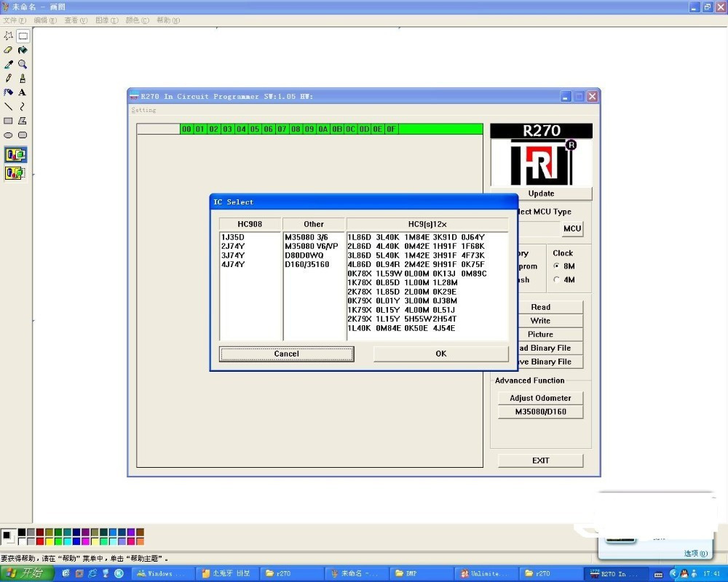Choose the Fill With Color bucket tool

point(23,50)
